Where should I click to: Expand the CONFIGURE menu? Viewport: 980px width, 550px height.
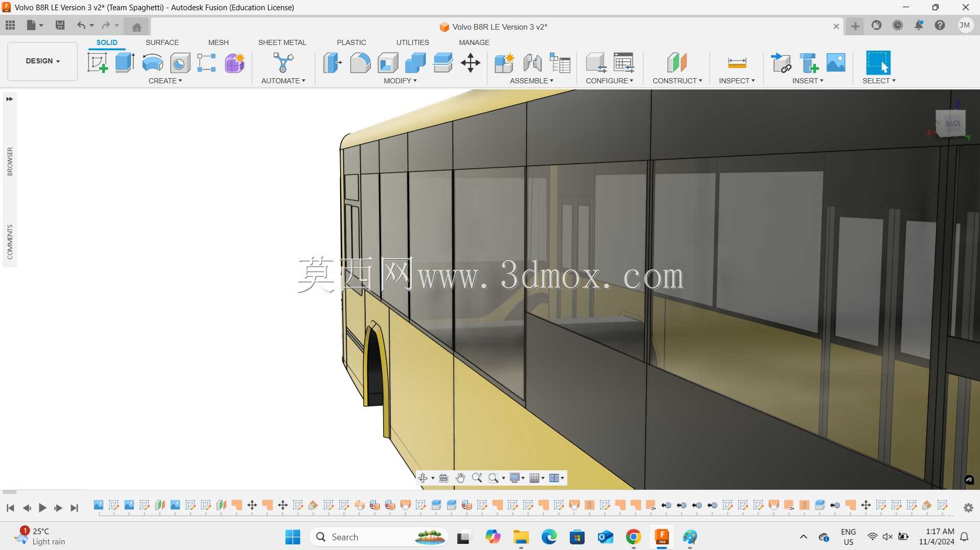609,81
